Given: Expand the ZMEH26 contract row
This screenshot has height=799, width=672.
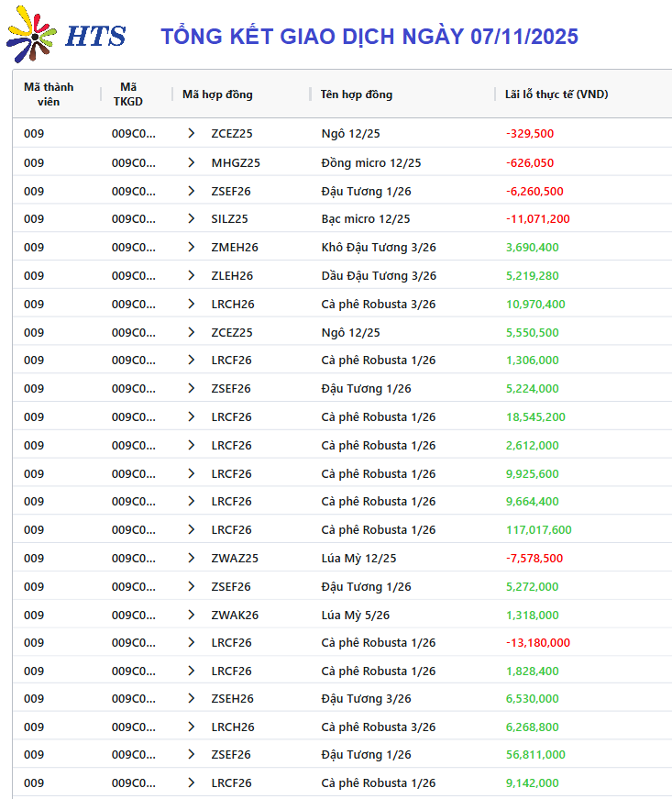Looking at the screenshot, I should (x=192, y=248).
